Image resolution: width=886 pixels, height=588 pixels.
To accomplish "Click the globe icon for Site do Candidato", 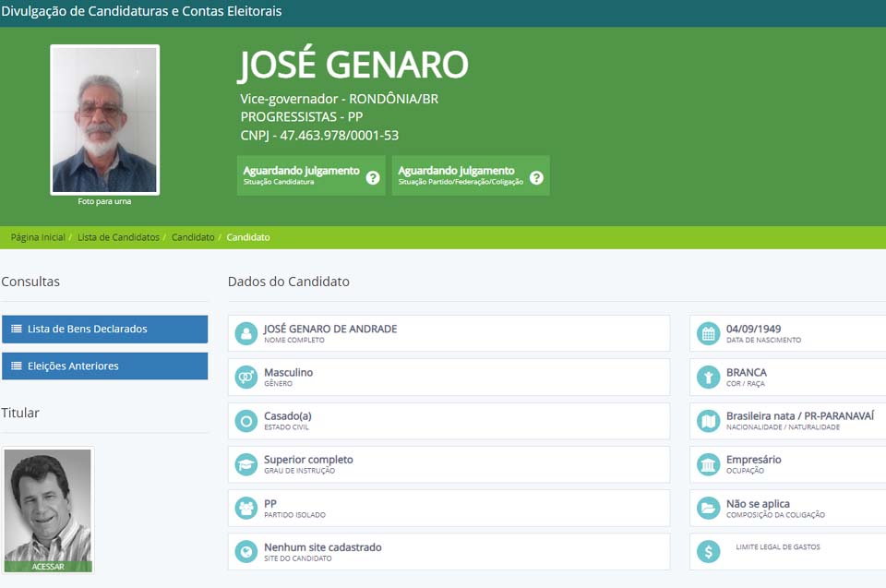I will 246,551.
